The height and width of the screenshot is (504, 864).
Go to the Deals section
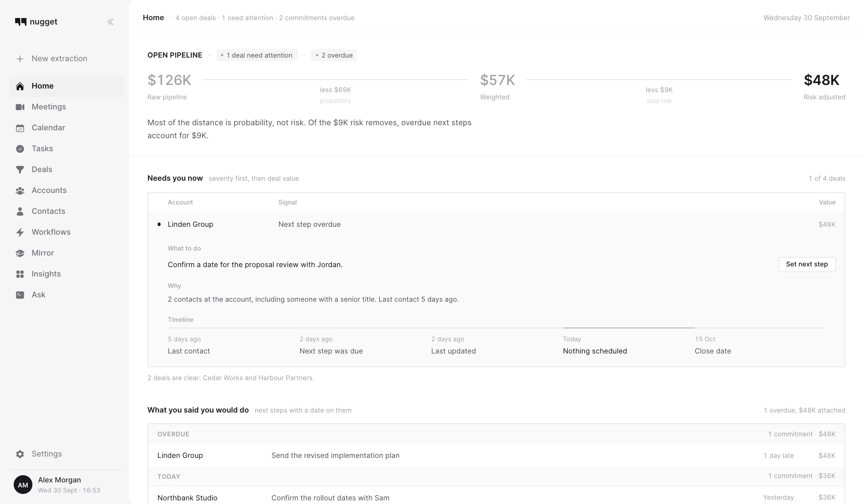(67, 170)
